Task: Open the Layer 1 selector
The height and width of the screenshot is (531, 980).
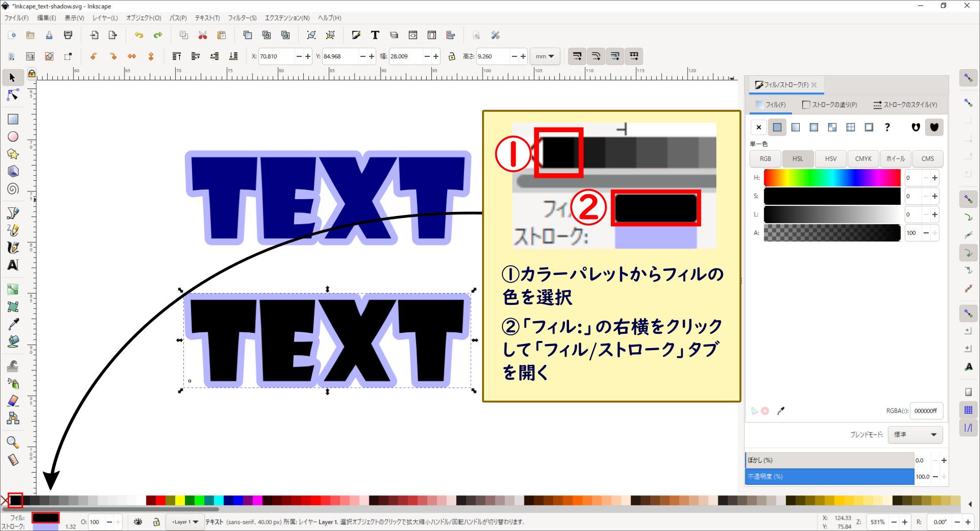Action: click(184, 522)
